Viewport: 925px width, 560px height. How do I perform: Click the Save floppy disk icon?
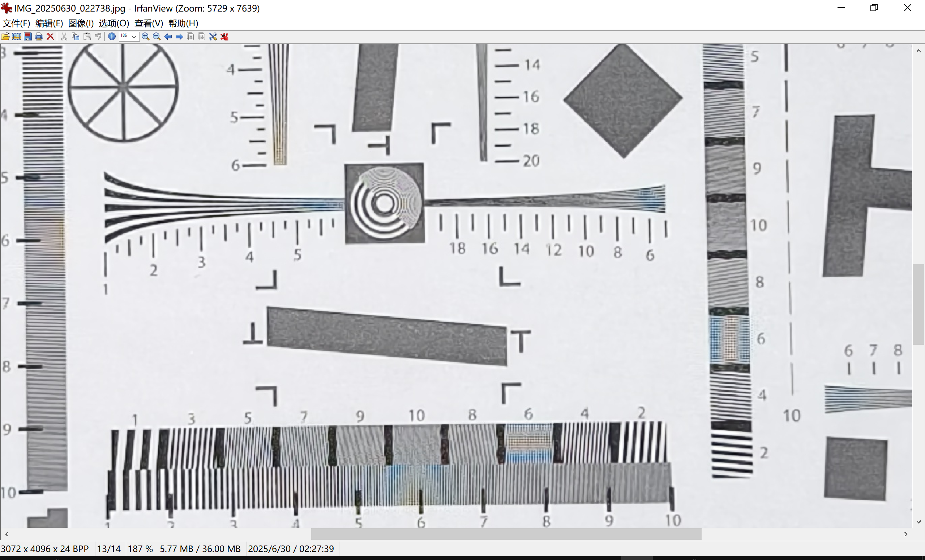28,37
